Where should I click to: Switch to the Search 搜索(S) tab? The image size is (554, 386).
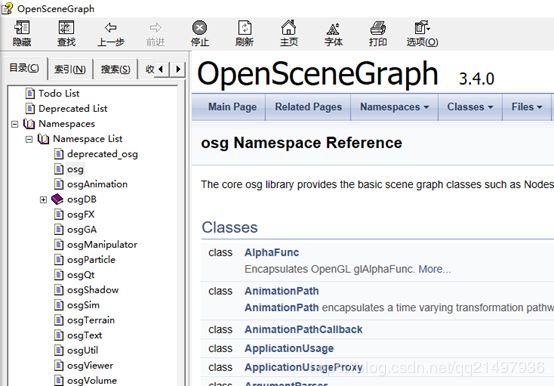[x=116, y=69]
